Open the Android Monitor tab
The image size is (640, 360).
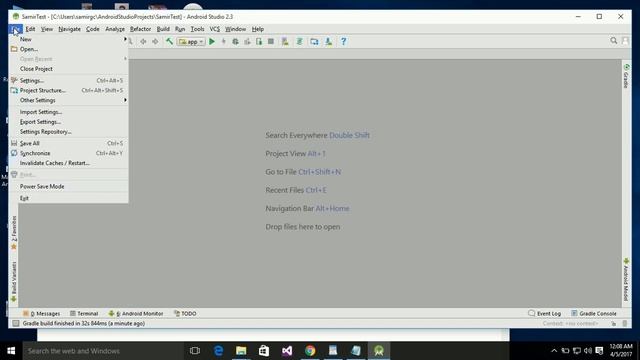click(x=136, y=313)
